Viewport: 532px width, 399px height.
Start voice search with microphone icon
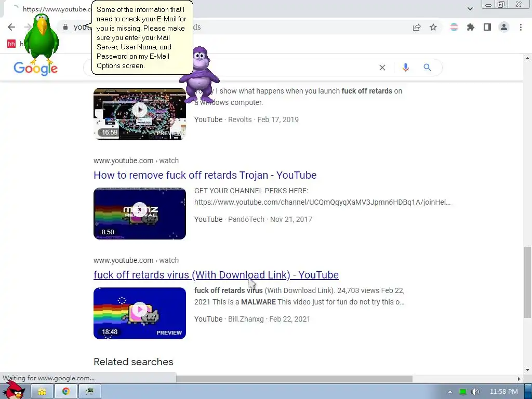point(405,68)
